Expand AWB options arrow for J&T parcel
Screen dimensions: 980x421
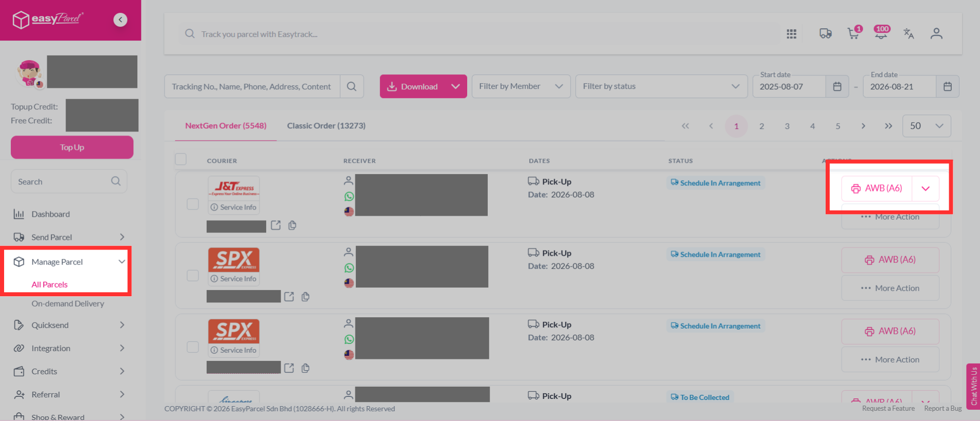(x=926, y=188)
